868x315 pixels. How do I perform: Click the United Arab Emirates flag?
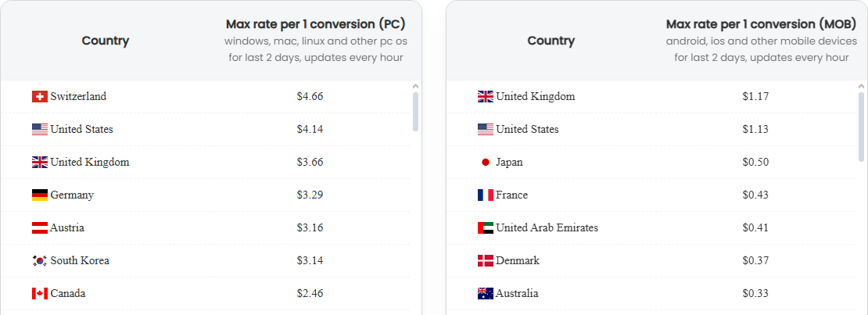click(x=486, y=228)
